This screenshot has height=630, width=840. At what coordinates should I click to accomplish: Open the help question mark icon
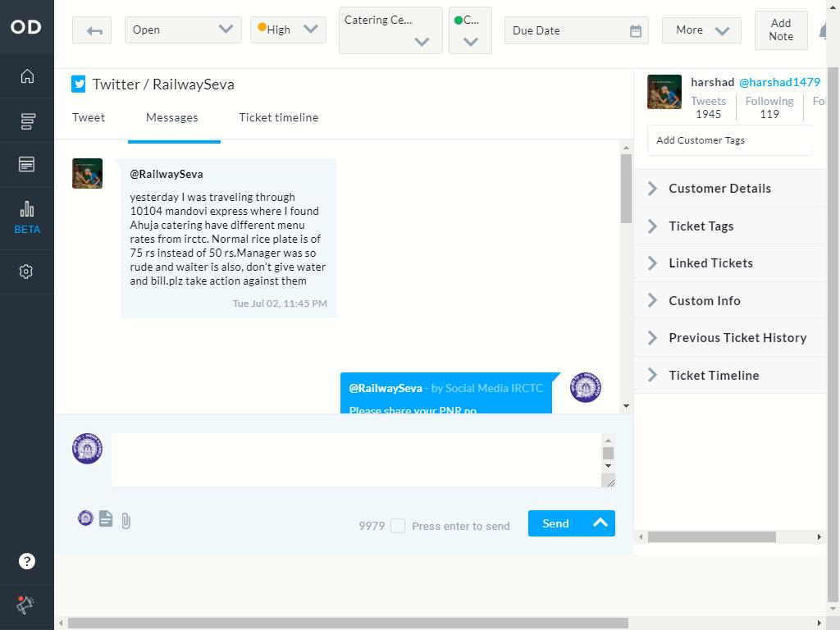[27, 561]
